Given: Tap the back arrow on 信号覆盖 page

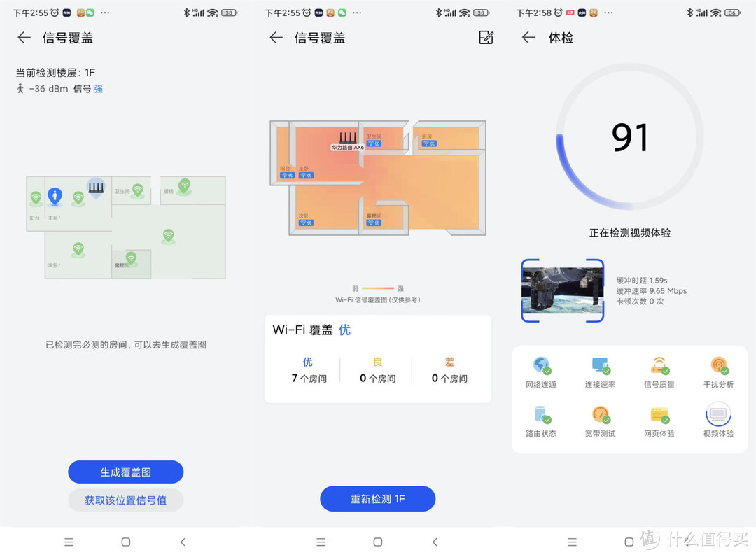Looking at the screenshot, I should click(x=24, y=38).
